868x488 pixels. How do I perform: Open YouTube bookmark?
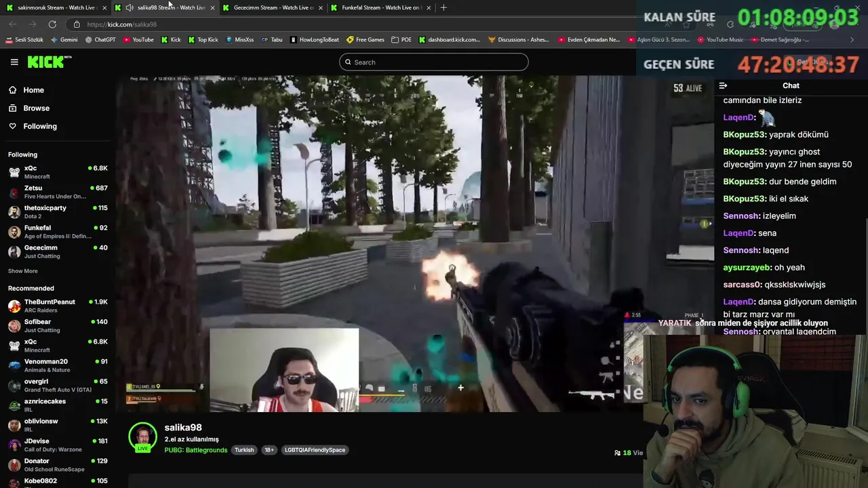coord(138,40)
